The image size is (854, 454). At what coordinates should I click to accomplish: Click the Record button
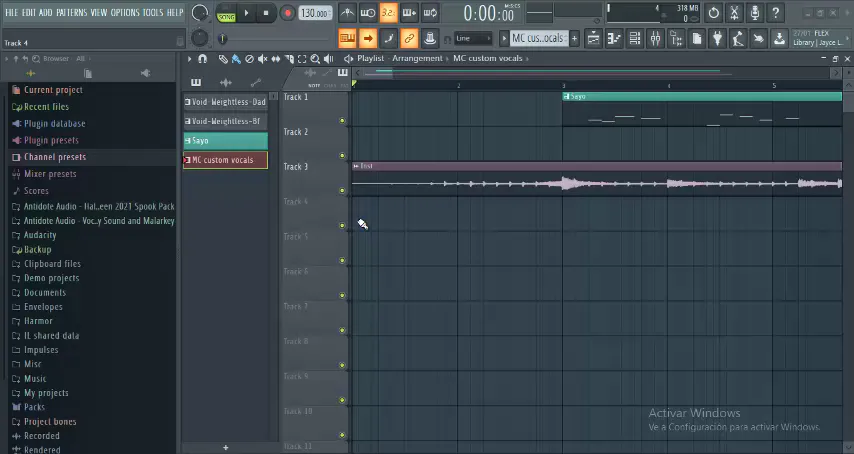coord(287,13)
